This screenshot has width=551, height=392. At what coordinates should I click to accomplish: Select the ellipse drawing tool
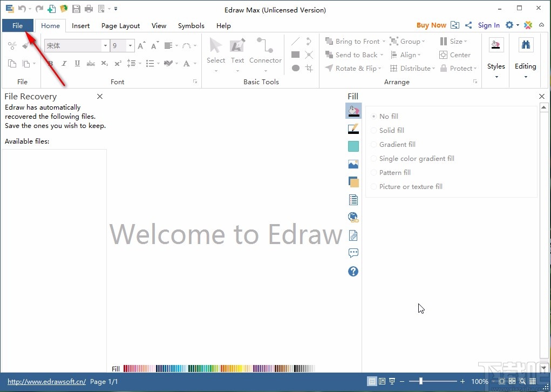coord(296,68)
